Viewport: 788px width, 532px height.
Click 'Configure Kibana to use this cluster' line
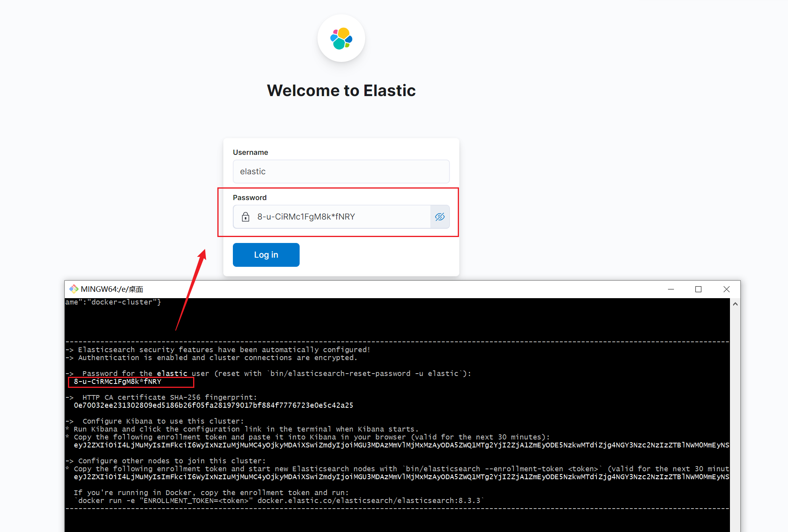coord(155,421)
